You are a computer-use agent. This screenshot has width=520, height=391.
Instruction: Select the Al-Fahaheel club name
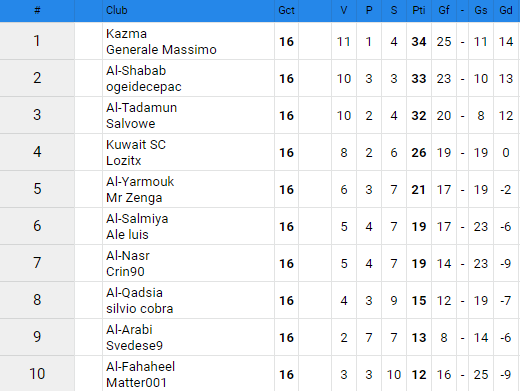pos(140,367)
